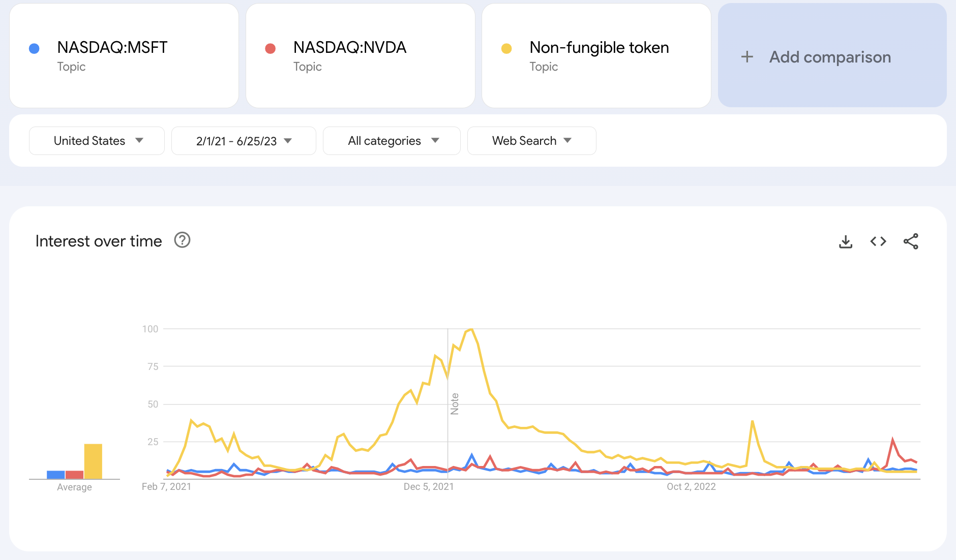Click Topic under NASDAQ:MSFT

pos(71,67)
